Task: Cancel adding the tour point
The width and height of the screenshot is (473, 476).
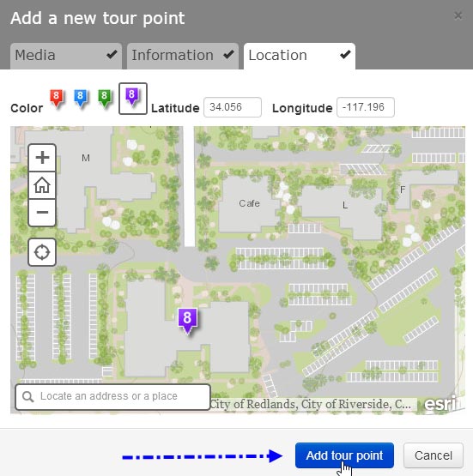Action: (434, 455)
